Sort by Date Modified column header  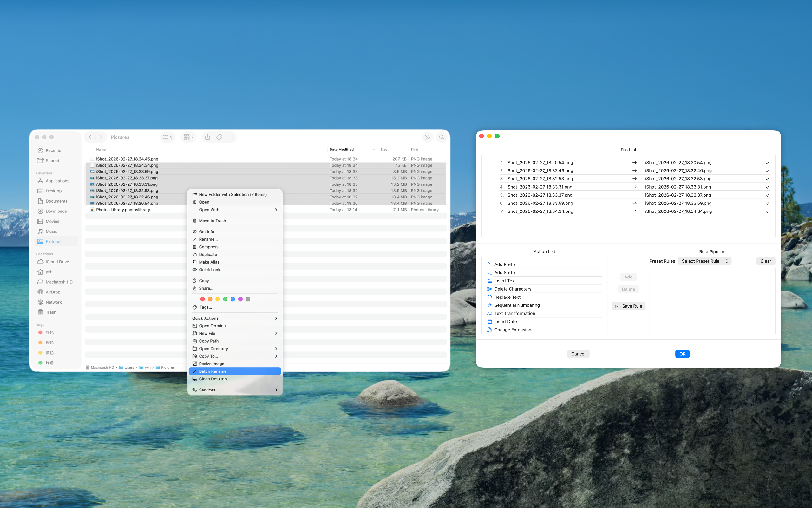(x=352, y=150)
